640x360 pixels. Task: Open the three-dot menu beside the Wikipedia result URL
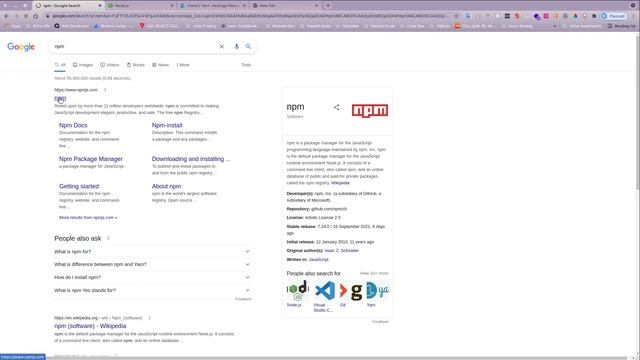[x=149, y=318]
